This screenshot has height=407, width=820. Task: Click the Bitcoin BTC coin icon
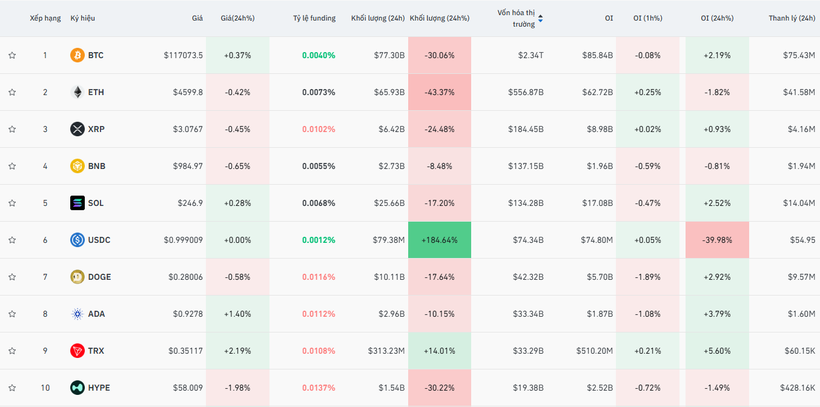[x=77, y=55]
